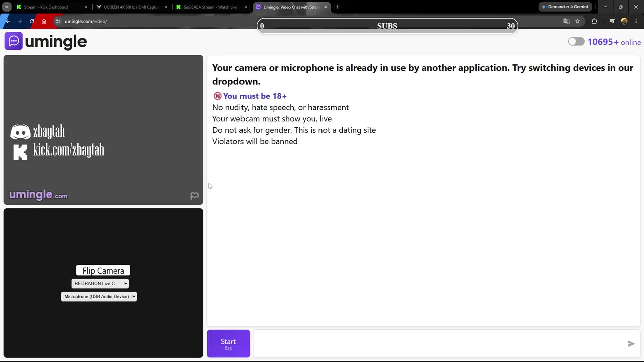Toggle the switch next to online count
Viewport: 644px width, 362px height.
pos(576,42)
